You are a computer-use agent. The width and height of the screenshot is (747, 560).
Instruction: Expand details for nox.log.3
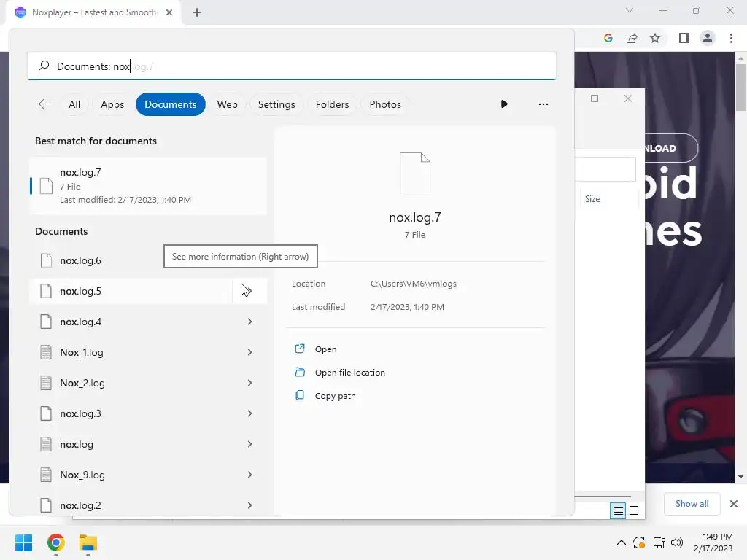coord(249,413)
